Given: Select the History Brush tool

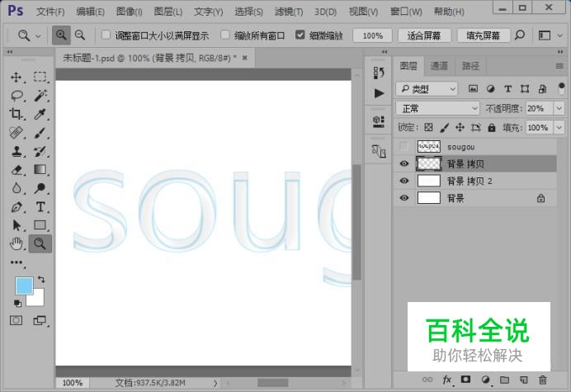Looking at the screenshot, I should click(40, 151).
